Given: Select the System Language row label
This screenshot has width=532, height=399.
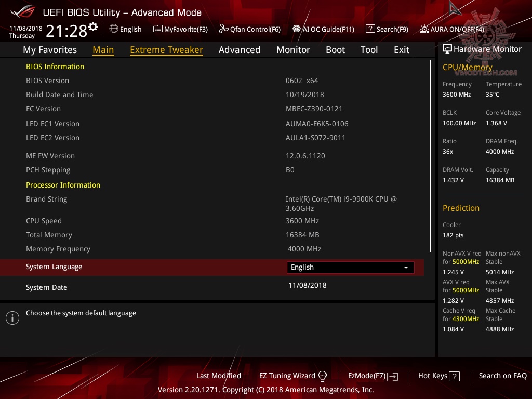Looking at the screenshot, I should pos(54,267).
